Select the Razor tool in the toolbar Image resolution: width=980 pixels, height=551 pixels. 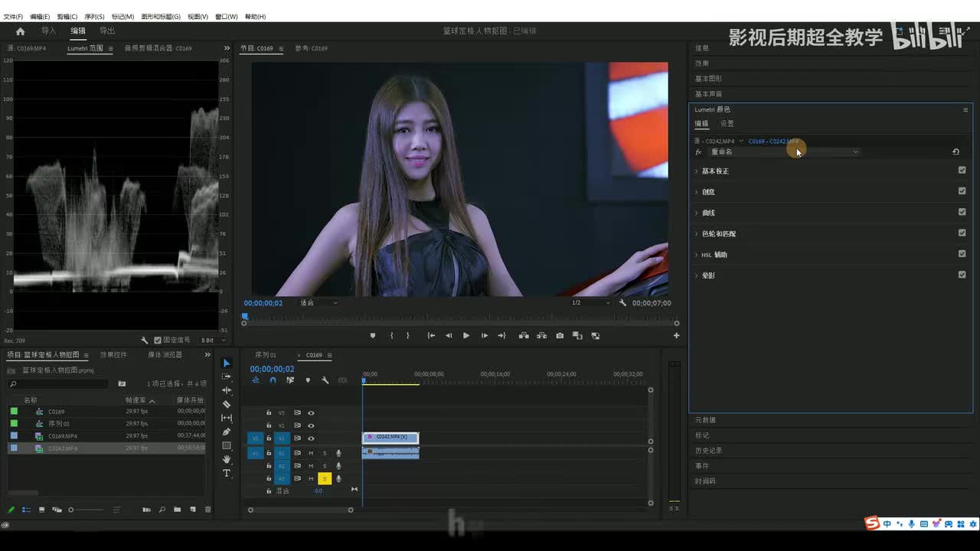click(227, 404)
